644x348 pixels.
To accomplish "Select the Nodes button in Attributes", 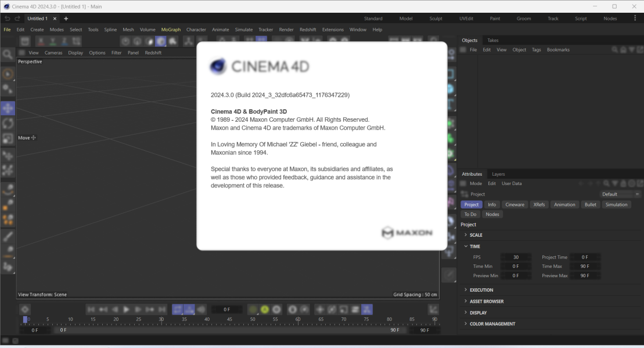I will (492, 214).
